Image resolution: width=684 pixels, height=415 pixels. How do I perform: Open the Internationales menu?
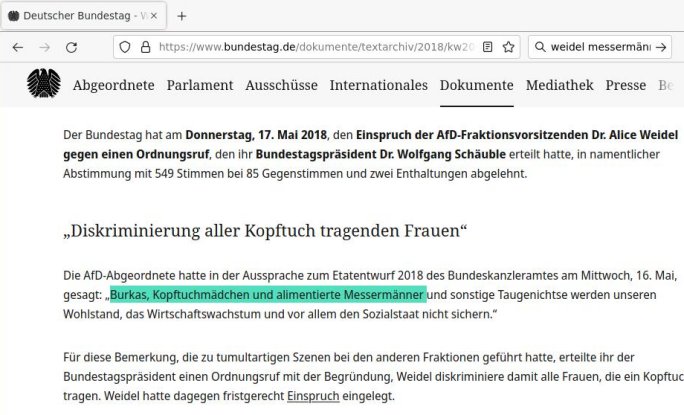coord(379,85)
